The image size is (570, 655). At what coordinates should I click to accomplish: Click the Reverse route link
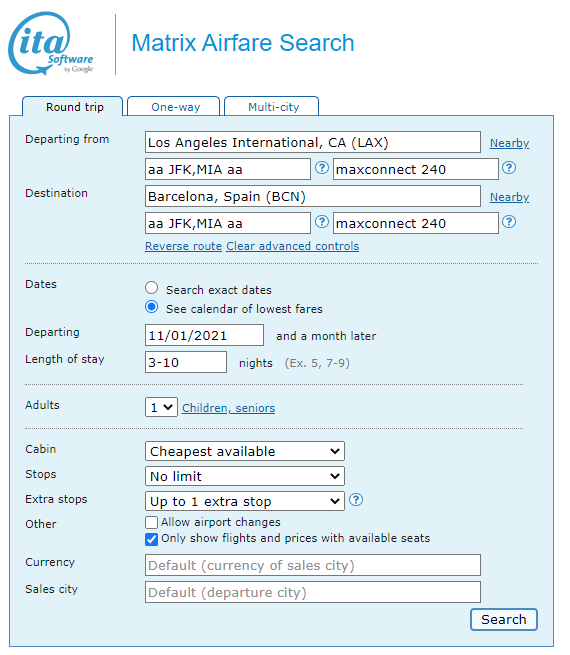tap(183, 246)
